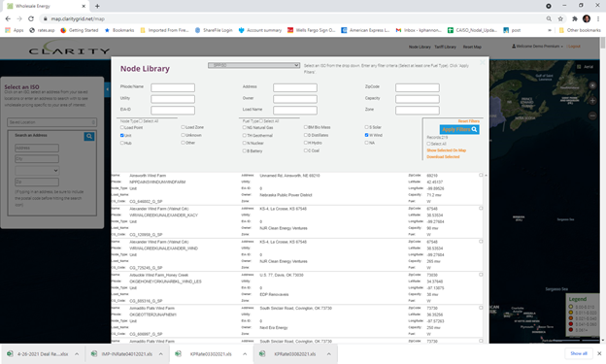The width and height of the screenshot is (606, 364).
Task: Toggle the Aerial map layer
Action: point(586,67)
